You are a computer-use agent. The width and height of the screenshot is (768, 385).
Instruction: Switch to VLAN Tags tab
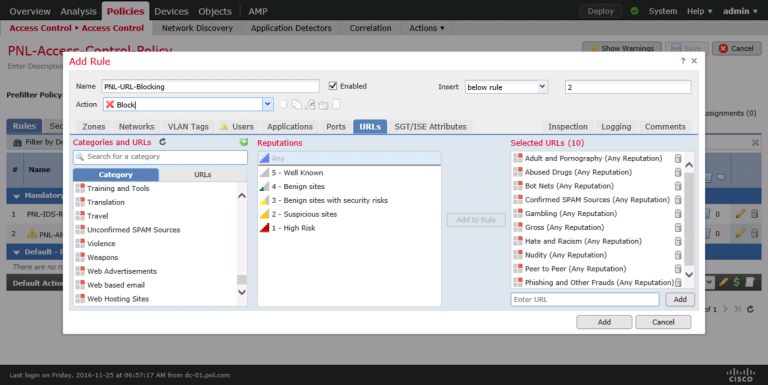188,126
